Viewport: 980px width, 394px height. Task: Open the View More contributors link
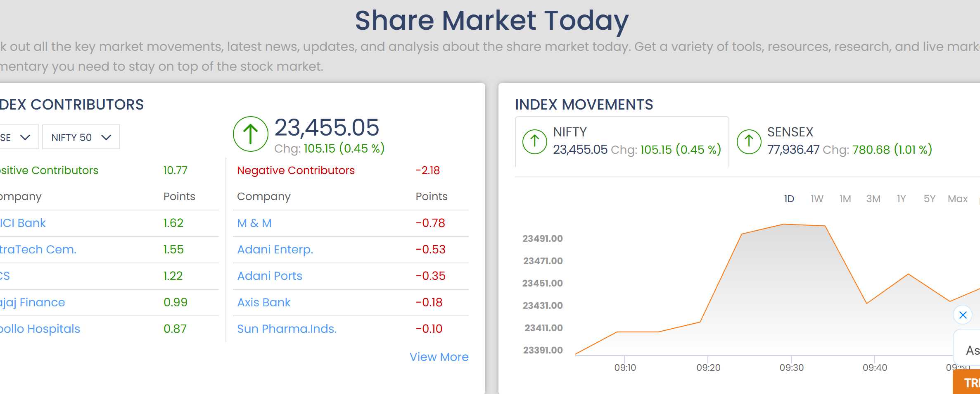tap(439, 357)
